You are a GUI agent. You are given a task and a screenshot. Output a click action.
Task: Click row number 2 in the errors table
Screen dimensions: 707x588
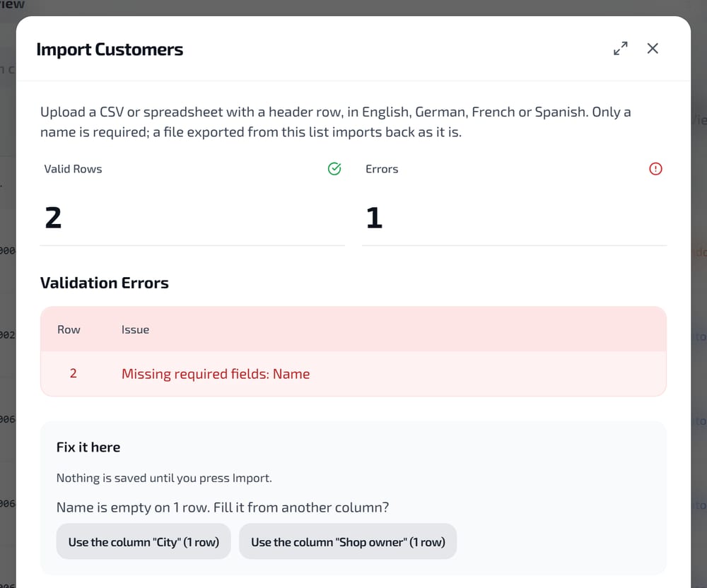(73, 374)
